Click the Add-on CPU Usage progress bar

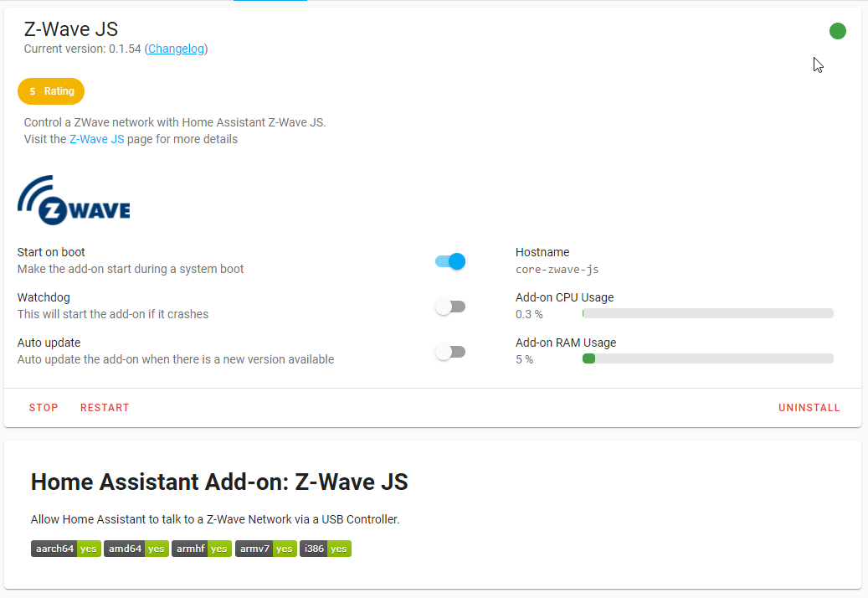(x=707, y=312)
